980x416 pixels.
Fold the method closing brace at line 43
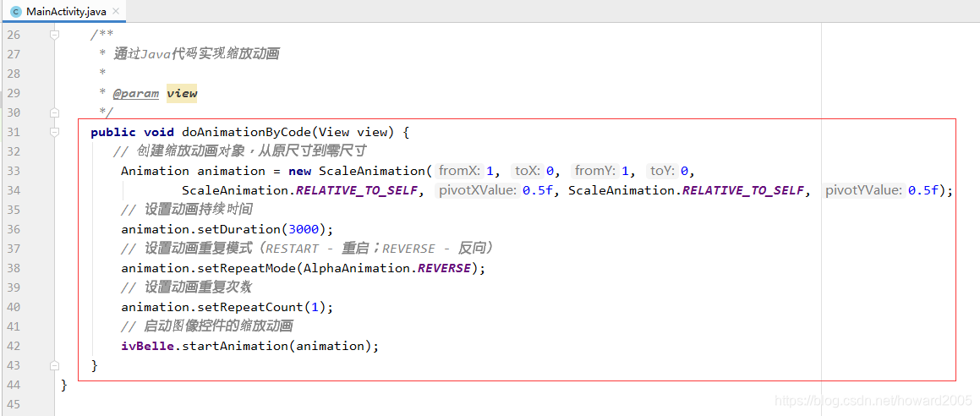(x=54, y=364)
